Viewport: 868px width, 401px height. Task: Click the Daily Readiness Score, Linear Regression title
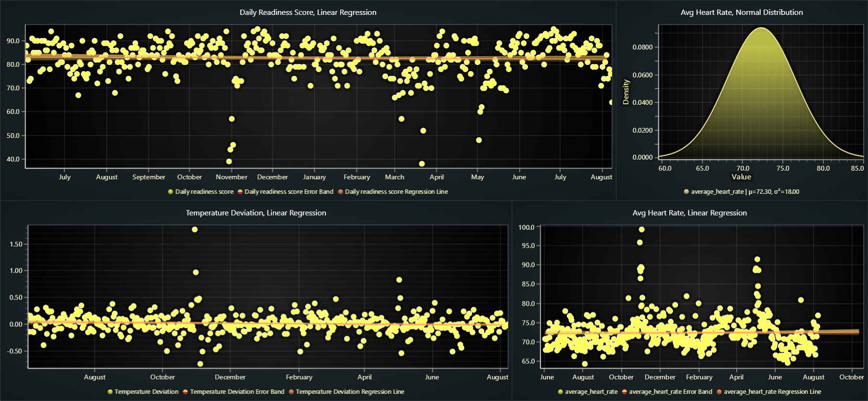[308, 13]
